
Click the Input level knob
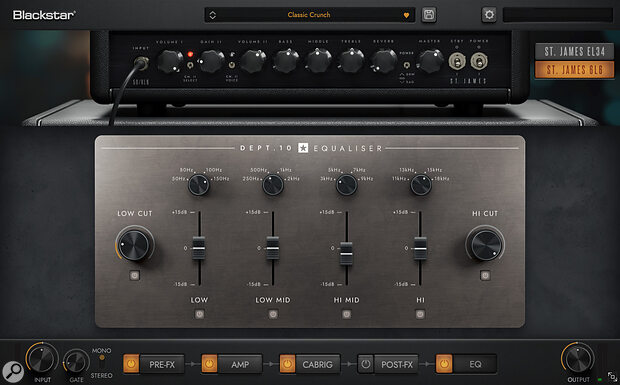click(x=42, y=359)
